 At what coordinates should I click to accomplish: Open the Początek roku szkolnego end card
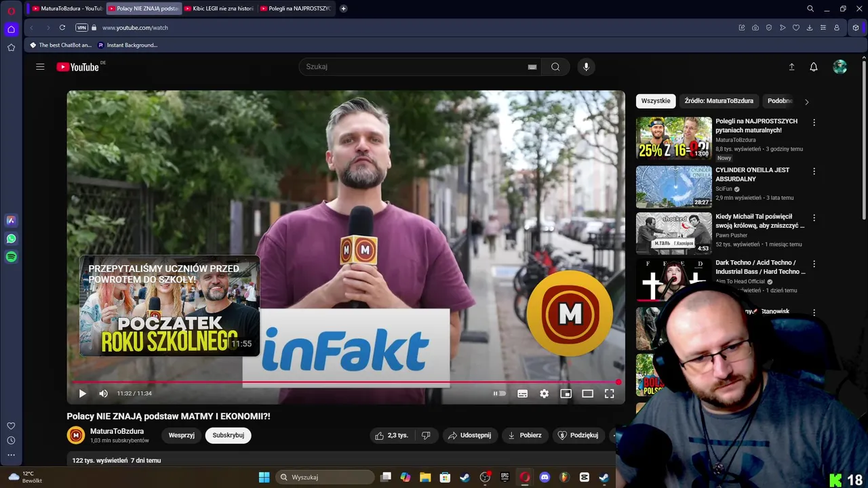click(170, 306)
